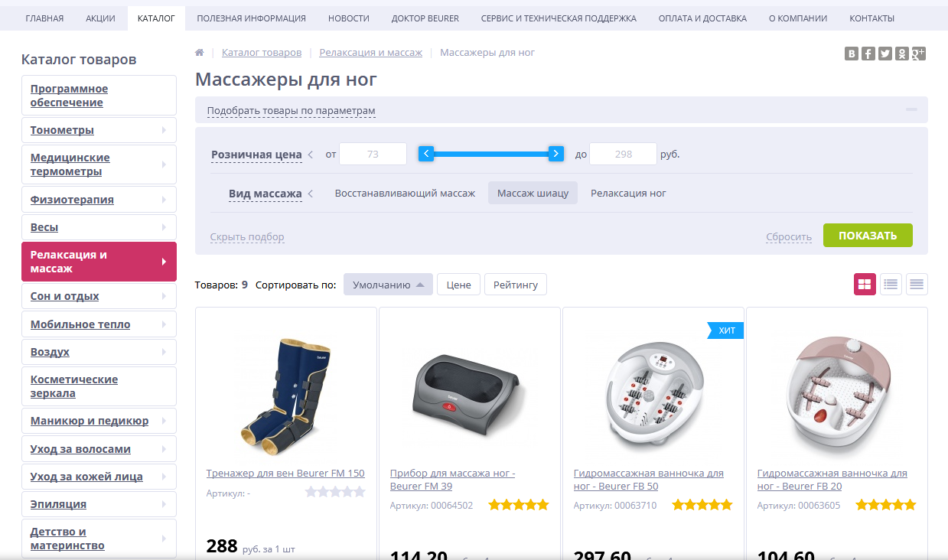
Task: Open 'СЕРВИС И ТЕХНИЧЕСКАЯ ПОДДЕРЖКА' menu
Action: 559,18
